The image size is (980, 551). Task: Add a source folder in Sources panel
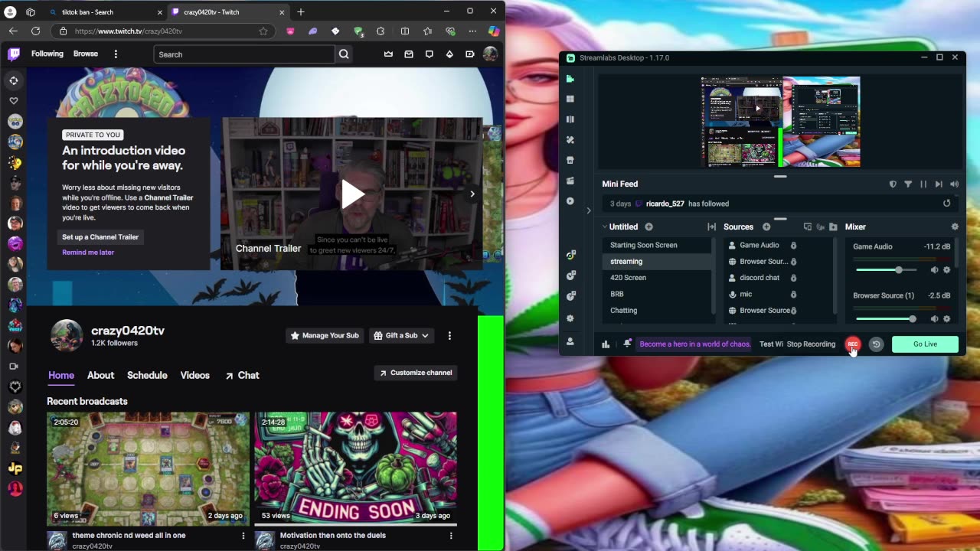coord(833,227)
